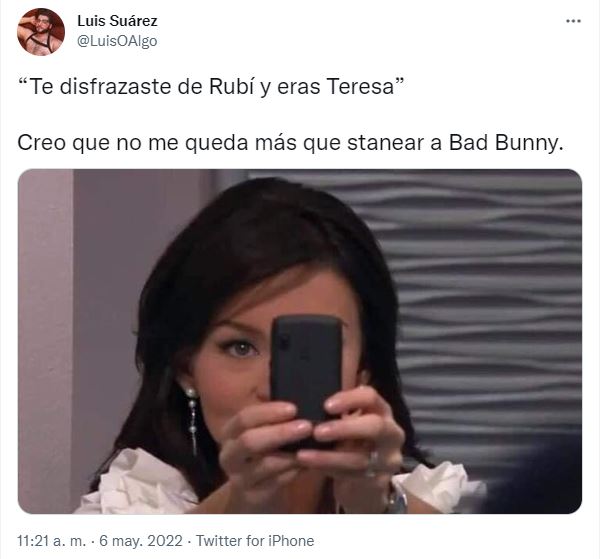Click the ring on the hand in photo
This screenshot has height=559, width=602.
tap(372, 463)
